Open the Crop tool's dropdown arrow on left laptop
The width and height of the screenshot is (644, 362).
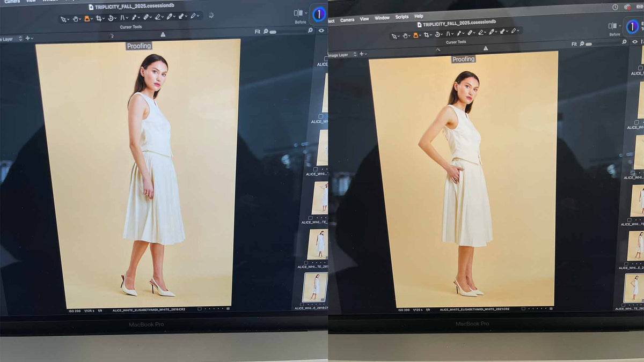(104, 19)
